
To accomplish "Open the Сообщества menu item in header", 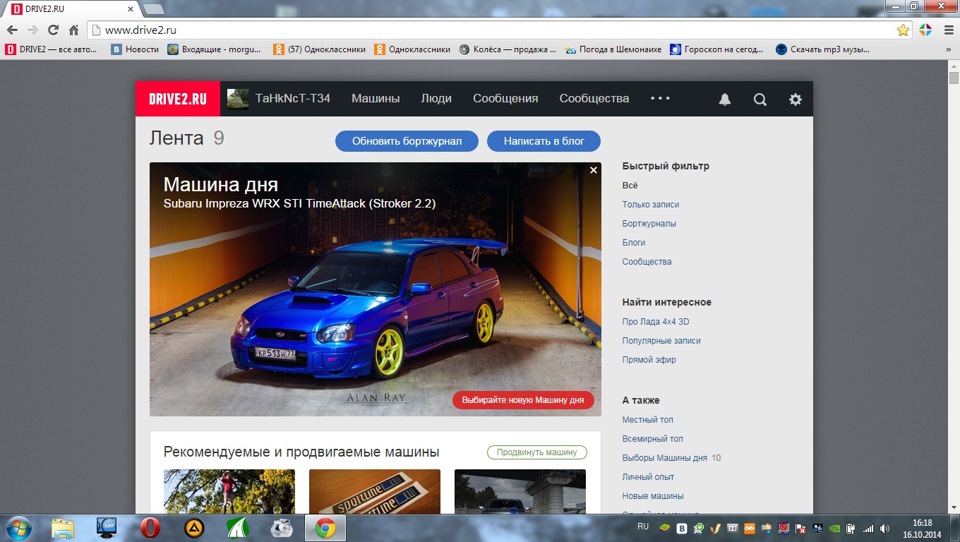I will (x=594, y=99).
